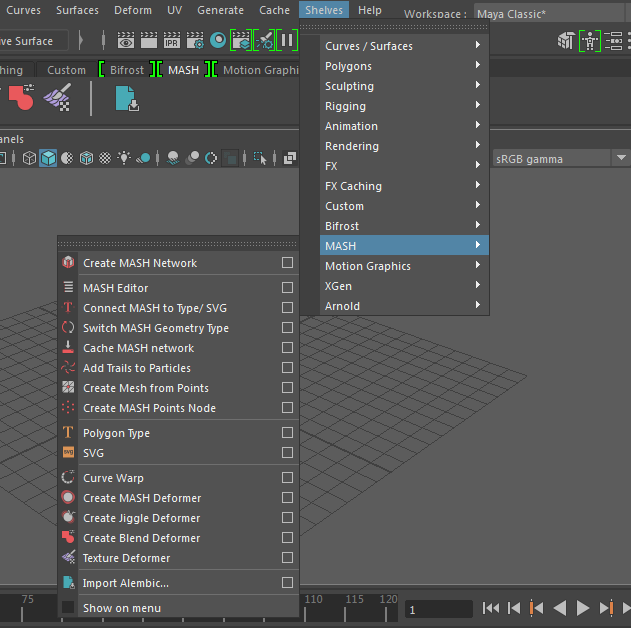Screen dimensions: 631x628
Task: Click the Texture Deformer shelf icon
Action: [x=58, y=97]
